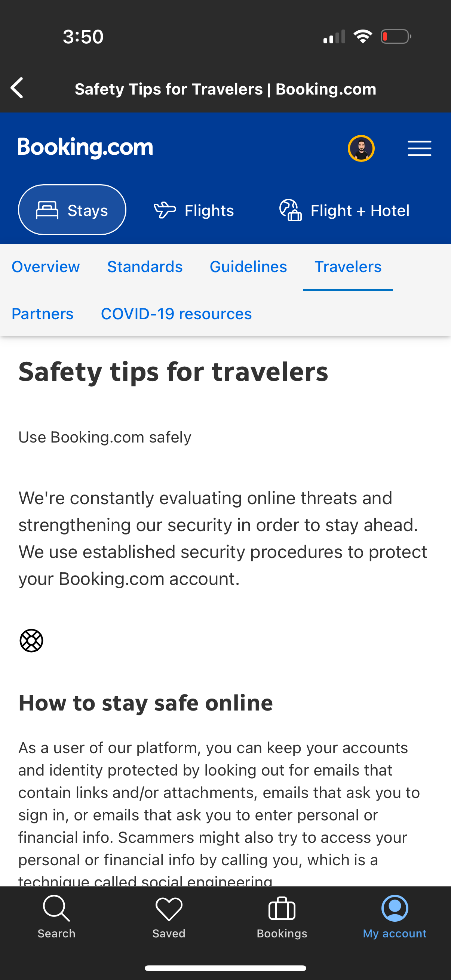Screen dimensions: 451x980
Task: Go back using the chevron arrow
Action: pos(17,88)
